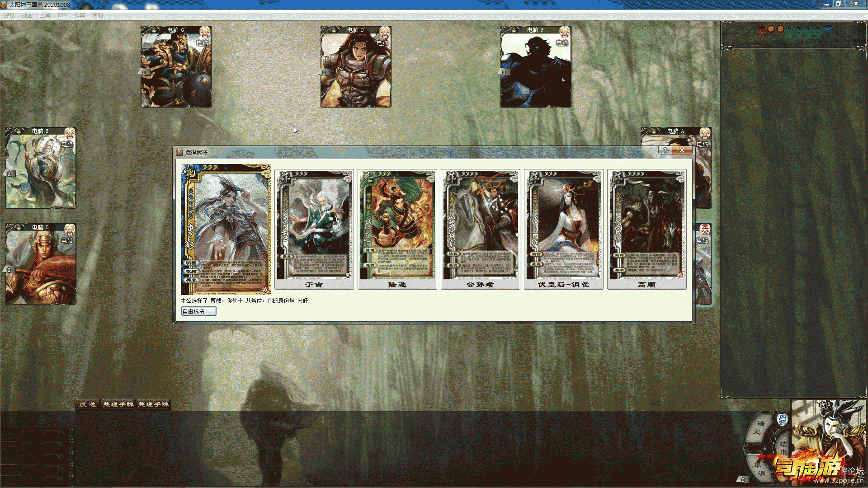Restore down the game window
This screenshot has width=868, height=488.
tap(839, 4)
